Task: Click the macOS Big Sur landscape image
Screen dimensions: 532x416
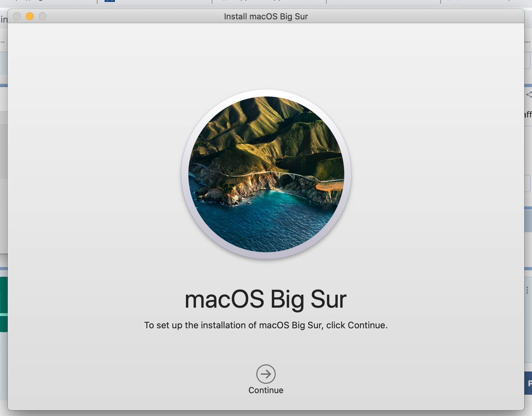Action: 266,174
